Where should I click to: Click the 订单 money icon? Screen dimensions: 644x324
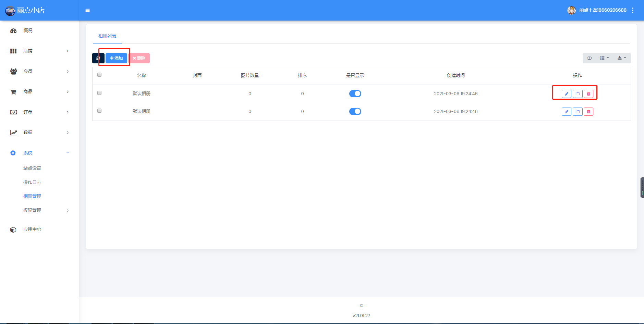[13, 112]
